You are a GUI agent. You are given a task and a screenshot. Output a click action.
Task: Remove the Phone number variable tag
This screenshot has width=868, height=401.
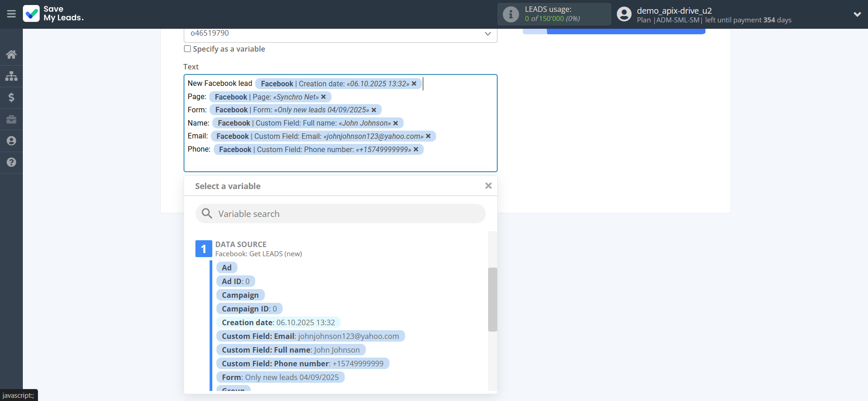pos(416,149)
